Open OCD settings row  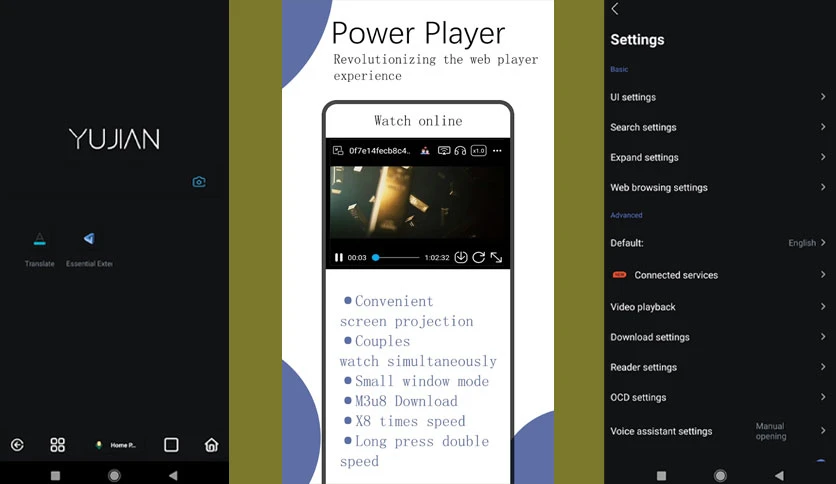coord(718,397)
